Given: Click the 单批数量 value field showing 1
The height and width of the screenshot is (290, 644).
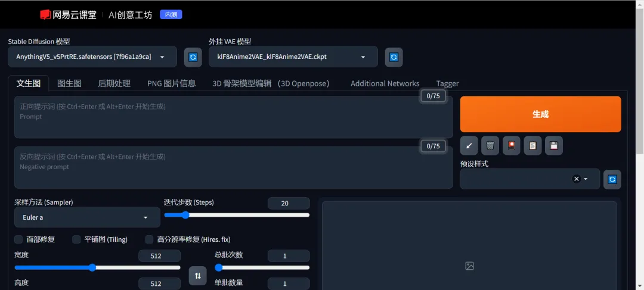Looking at the screenshot, I should point(289,284).
